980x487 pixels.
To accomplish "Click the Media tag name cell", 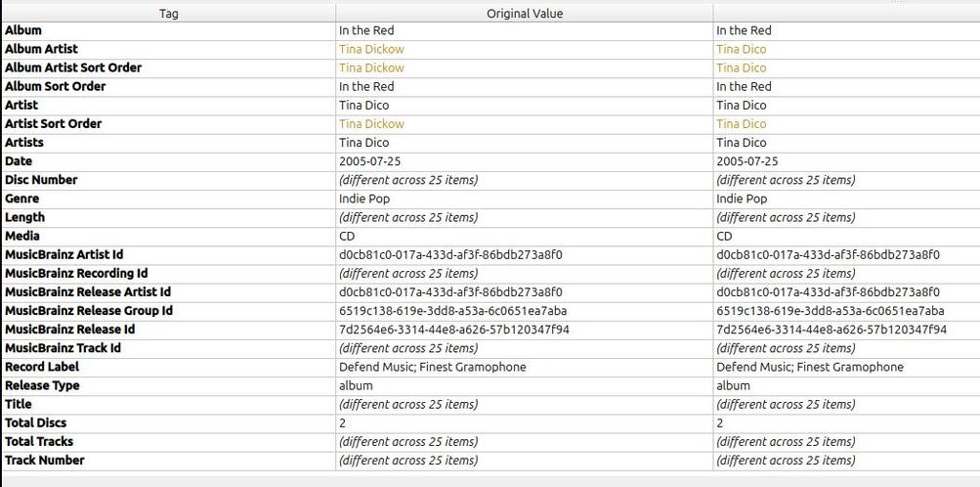I will pyautogui.click(x=24, y=236).
